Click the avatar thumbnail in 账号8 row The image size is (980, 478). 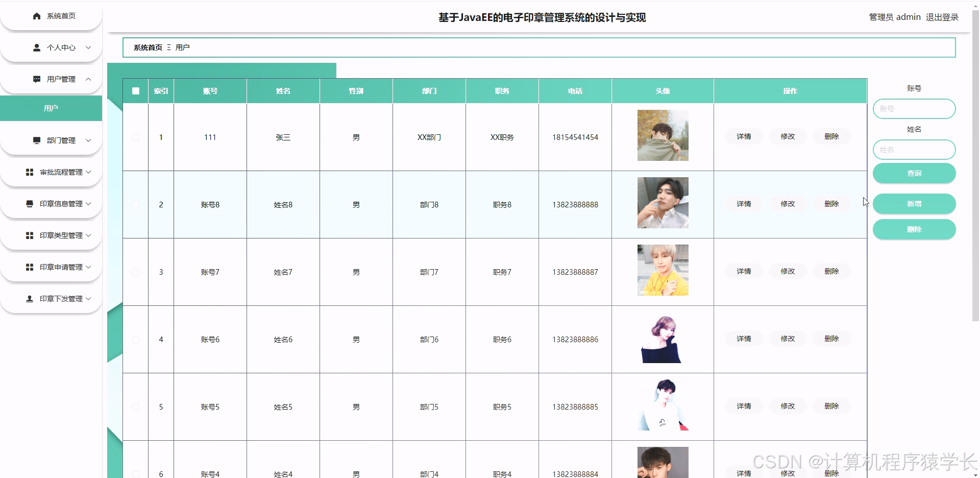[663, 203]
